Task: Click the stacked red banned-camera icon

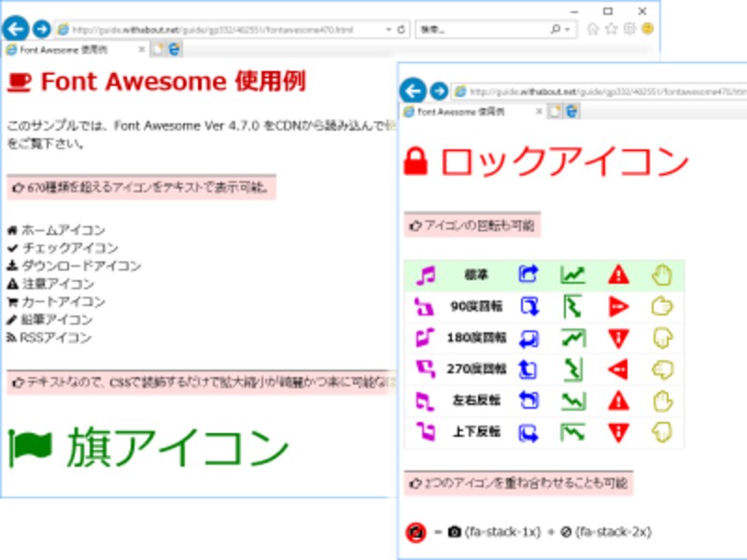Action: coord(416,532)
